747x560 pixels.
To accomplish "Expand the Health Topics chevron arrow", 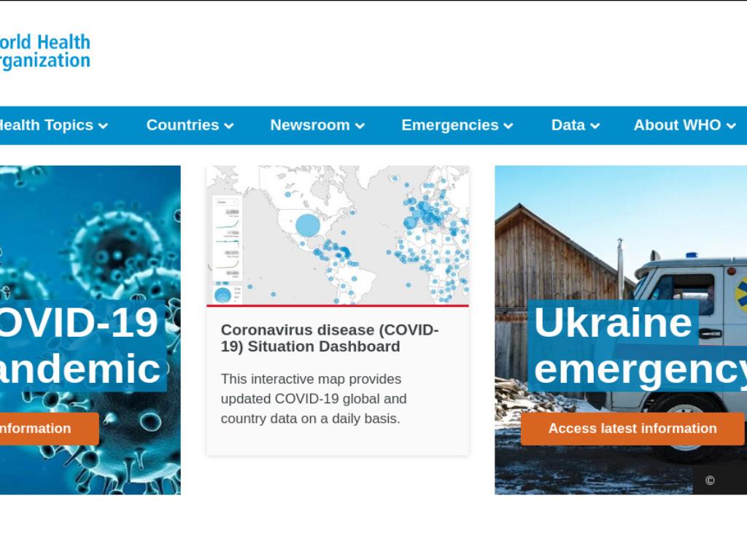I will click(x=103, y=125).
